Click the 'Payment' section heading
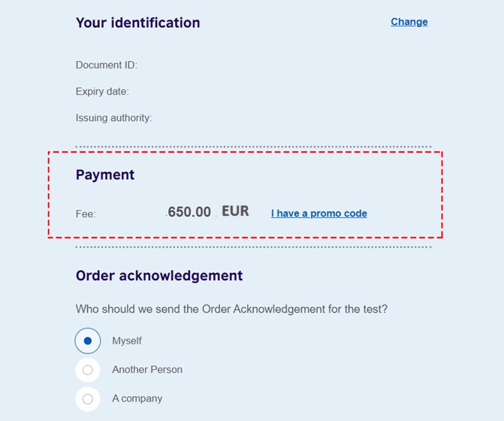Viewport: 504px width, 421px height. (x=105, y=174)
